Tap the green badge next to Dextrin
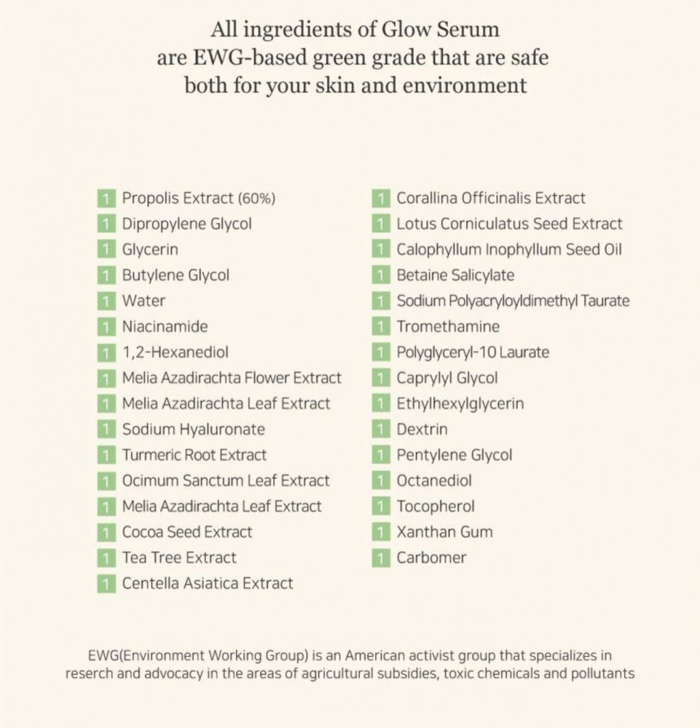 [380, 430]
